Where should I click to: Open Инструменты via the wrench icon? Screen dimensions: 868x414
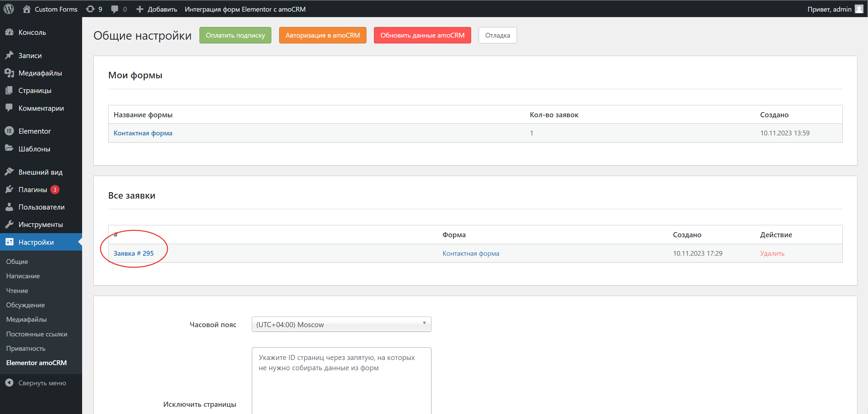point(9,224)
